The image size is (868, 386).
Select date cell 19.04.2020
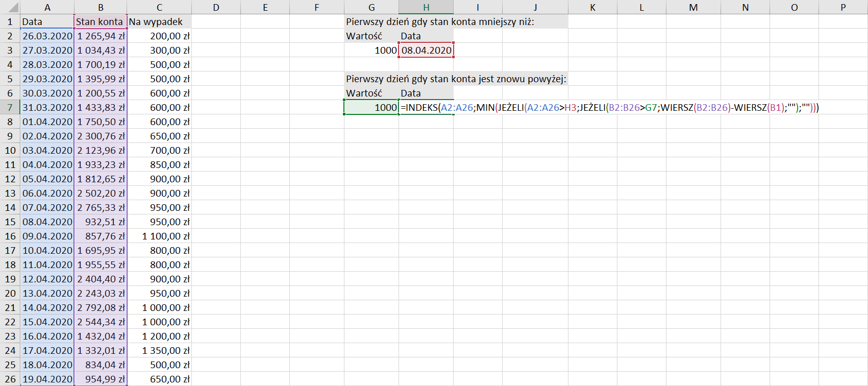pos(47,379)
